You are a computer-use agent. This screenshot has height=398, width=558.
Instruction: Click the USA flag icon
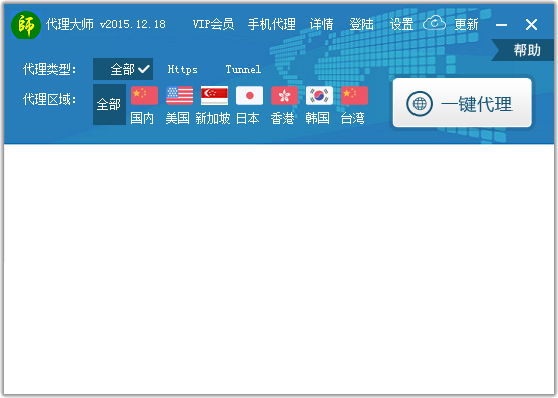(x=180, y=95)
